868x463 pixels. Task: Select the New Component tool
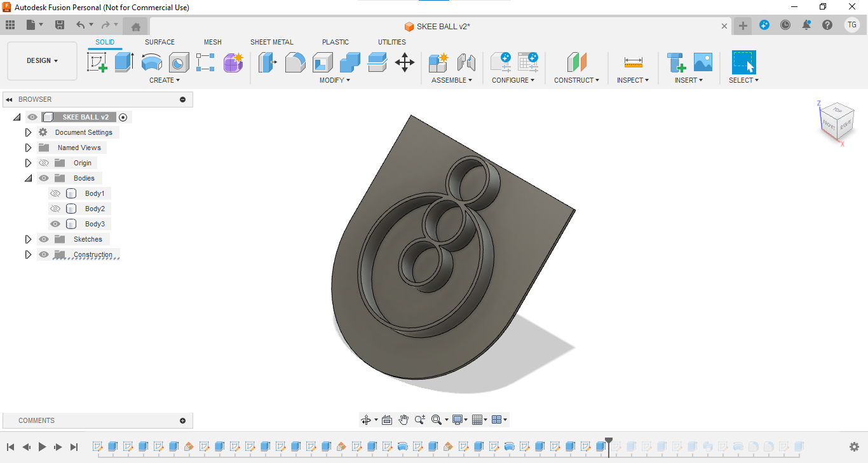click(438, 62)
